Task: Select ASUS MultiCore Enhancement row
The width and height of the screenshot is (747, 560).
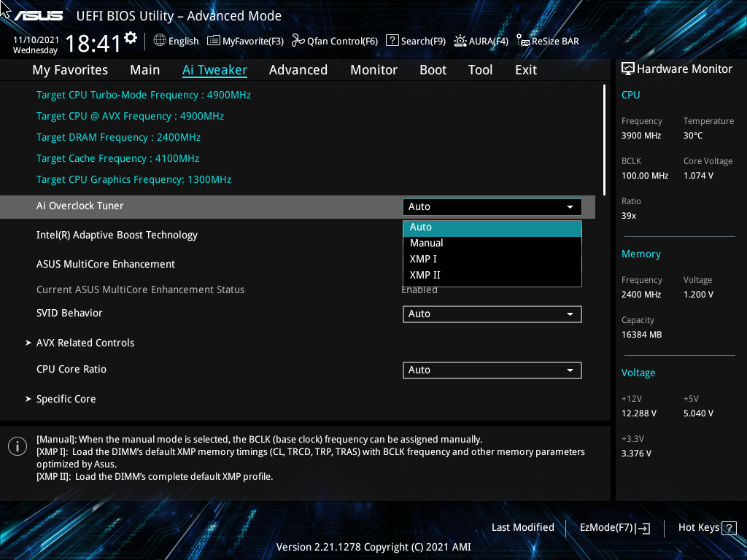Action: click(x=298, y=264)
